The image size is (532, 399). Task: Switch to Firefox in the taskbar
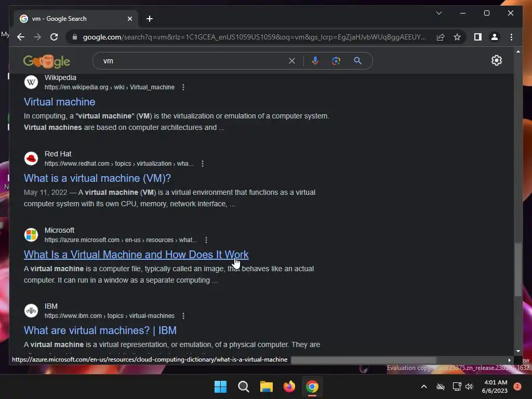(289, 387)
